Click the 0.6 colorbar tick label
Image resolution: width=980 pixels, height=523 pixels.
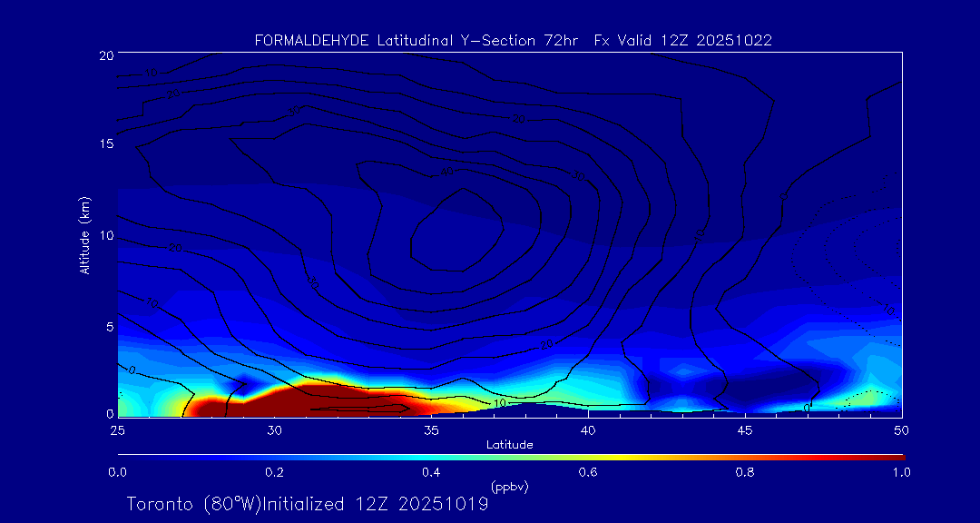point(588,472)
